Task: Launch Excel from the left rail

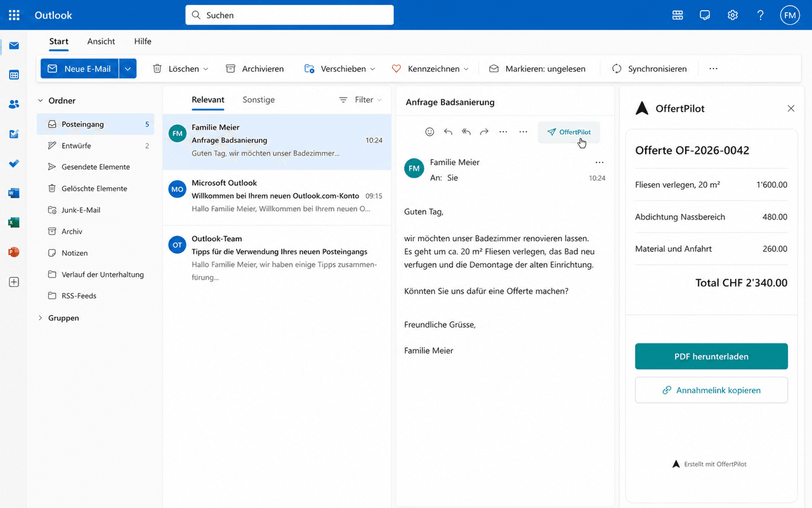Action: pos(14,223)
